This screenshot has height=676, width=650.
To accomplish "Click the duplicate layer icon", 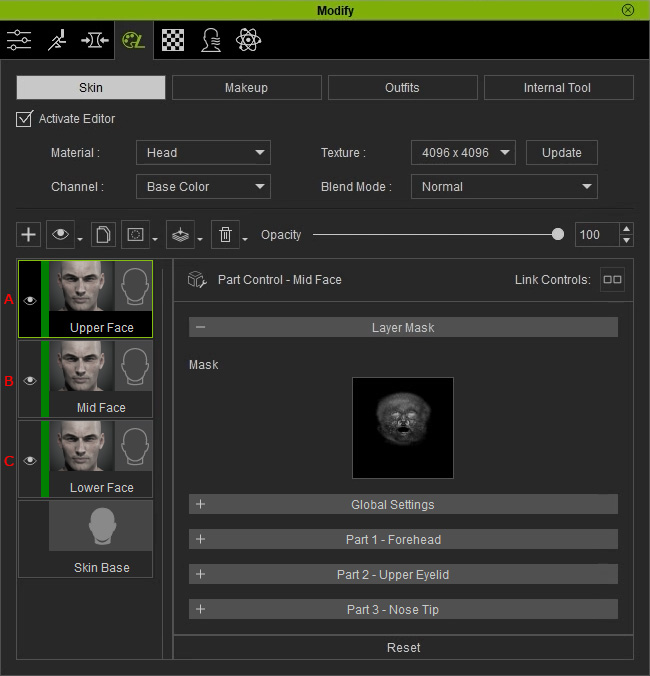I will [103, 235].
